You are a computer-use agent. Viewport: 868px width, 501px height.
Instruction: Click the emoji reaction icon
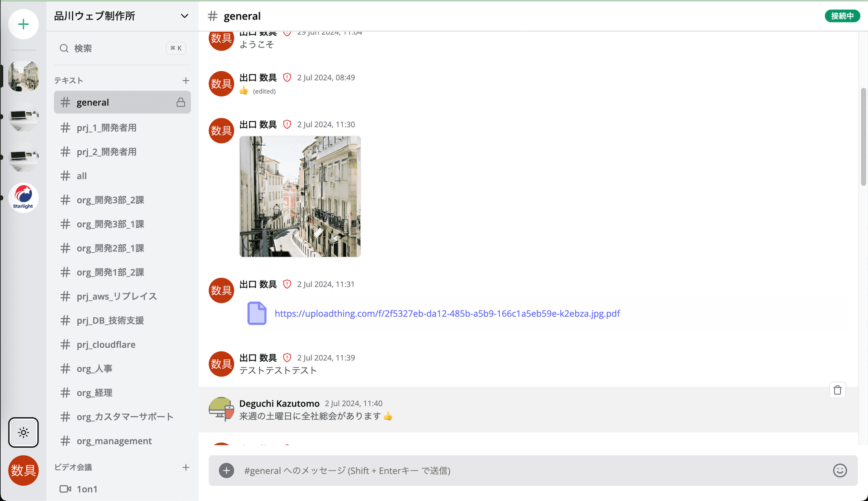[841, 471]
